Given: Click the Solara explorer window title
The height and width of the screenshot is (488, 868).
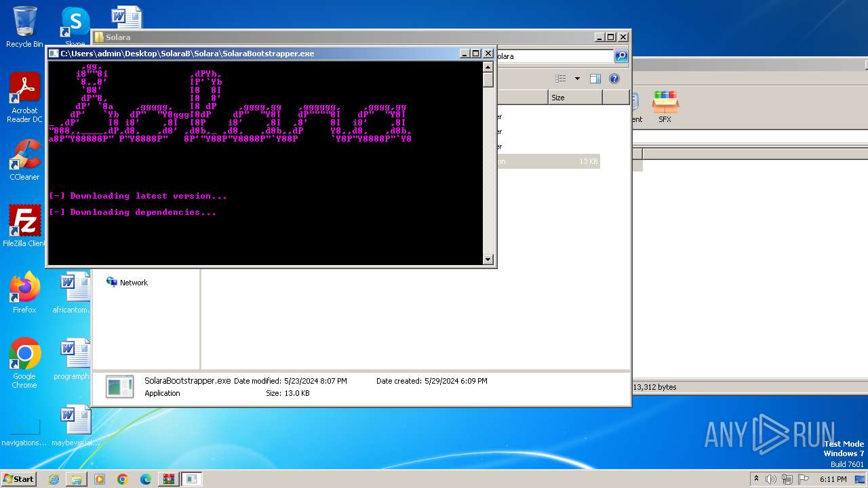Looking at the screenshot, I should click(x=118, y=37).
